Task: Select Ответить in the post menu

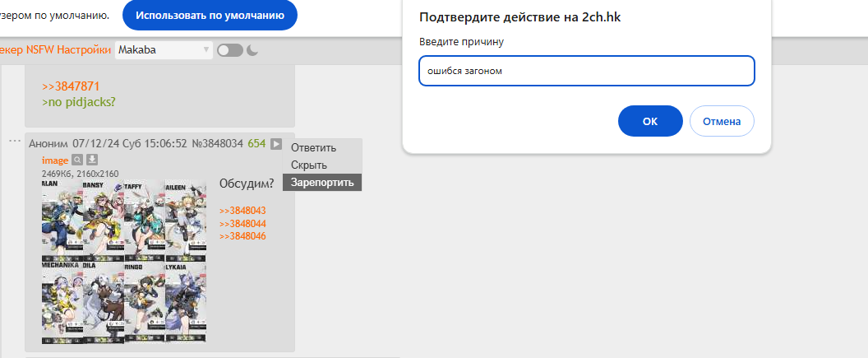Action: [313, 148]
